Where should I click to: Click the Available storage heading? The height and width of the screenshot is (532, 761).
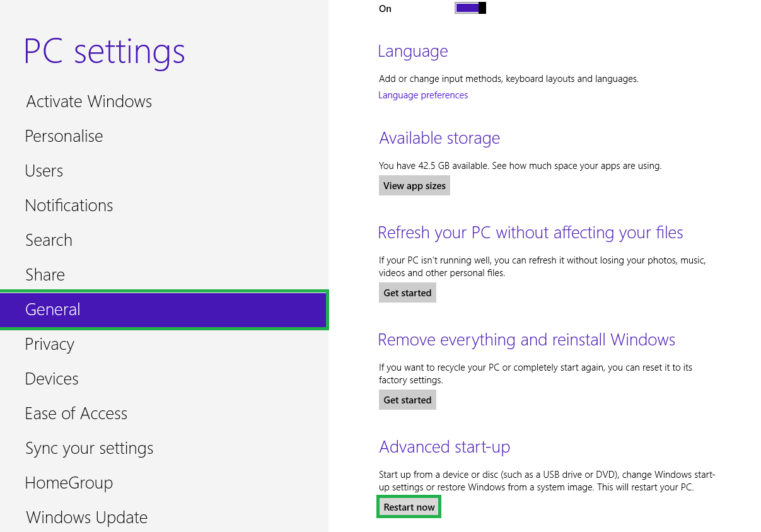click(439, 138)
